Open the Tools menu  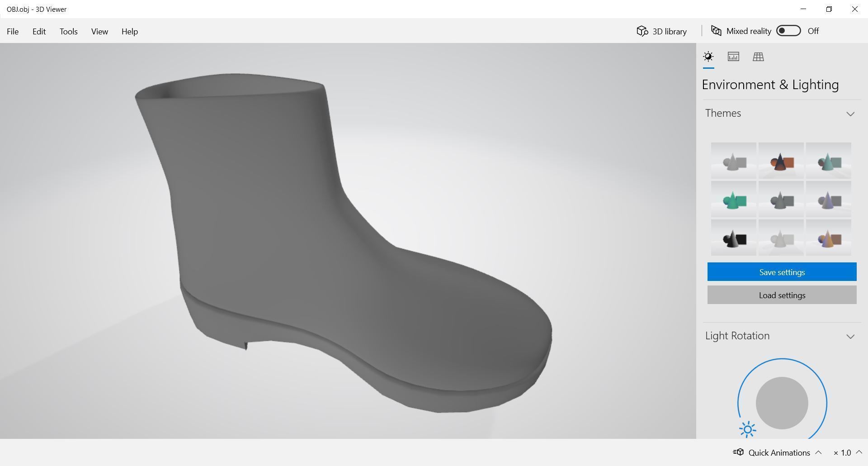[69, 31]
